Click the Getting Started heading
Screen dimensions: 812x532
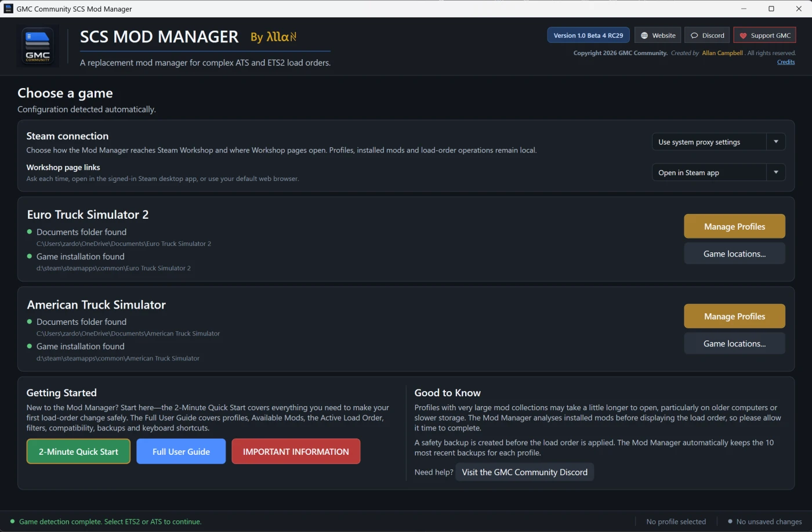61,393
